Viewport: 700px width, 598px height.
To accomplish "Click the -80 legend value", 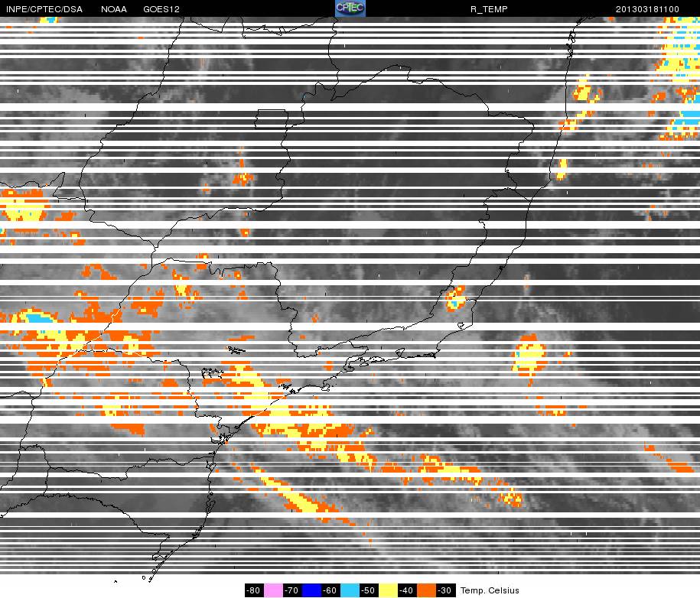I will (x=254, y=590).
